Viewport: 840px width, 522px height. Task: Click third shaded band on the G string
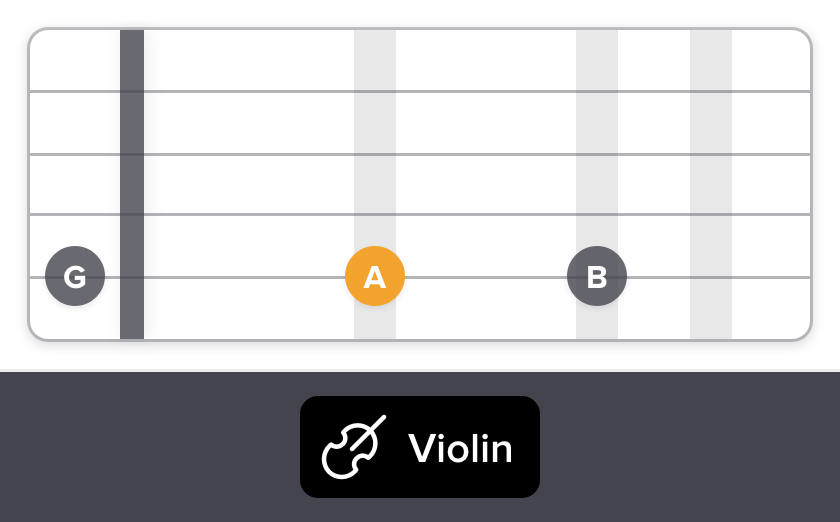click(x=711, y=277)
